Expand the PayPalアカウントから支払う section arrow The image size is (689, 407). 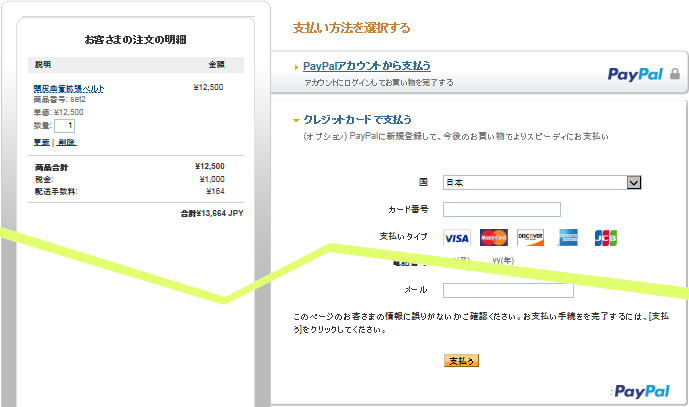tap(296, 67)
